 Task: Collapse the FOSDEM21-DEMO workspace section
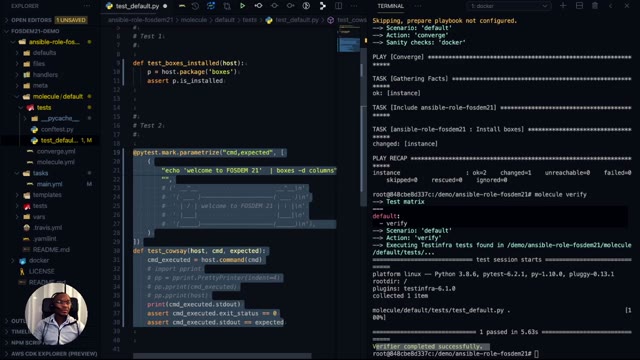6,31
